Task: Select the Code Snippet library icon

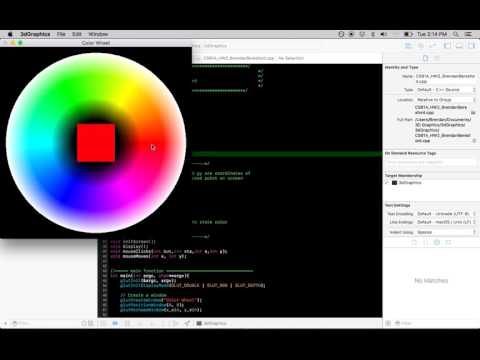Action: click(x=426, y=242)
